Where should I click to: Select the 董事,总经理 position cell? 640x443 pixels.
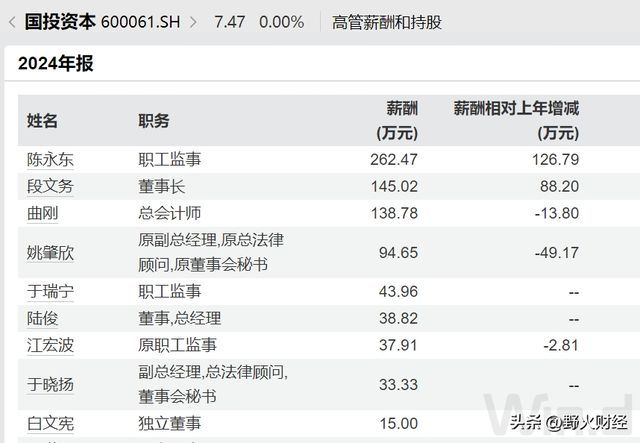pyautogui.click(x=180, y=319)
